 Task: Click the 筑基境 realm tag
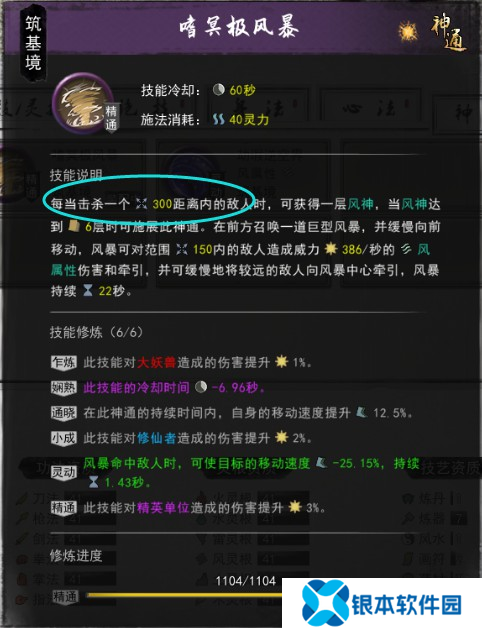(33, 43)
